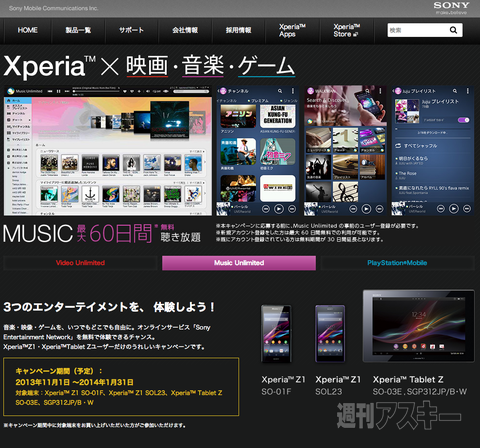Click play button in チャンネル phone screen
480x448 pixels.
pos(279,209)
